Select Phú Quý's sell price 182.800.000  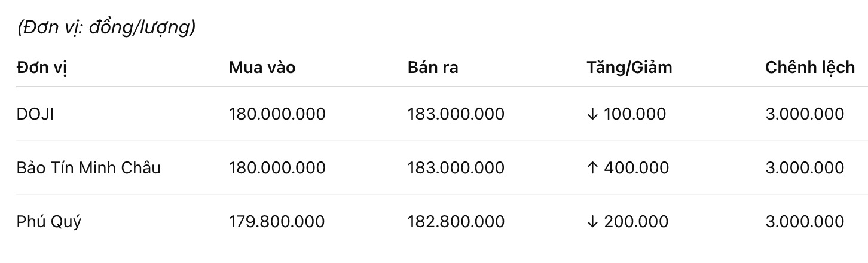pos(456,222)
